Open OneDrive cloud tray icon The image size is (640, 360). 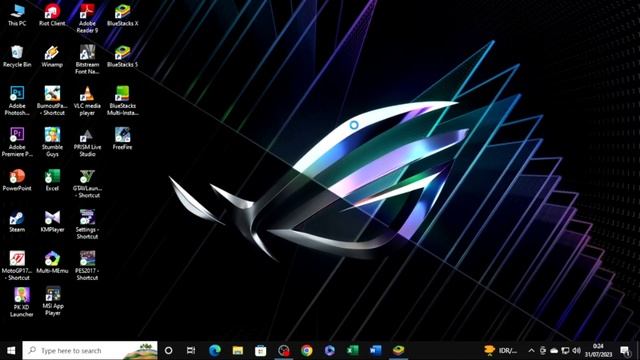[554, 350]
